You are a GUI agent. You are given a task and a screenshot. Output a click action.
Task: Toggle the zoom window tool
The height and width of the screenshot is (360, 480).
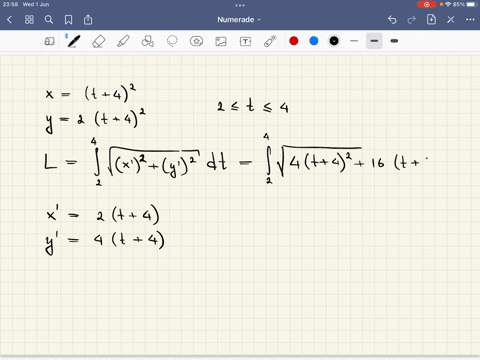tap(49, 41)
